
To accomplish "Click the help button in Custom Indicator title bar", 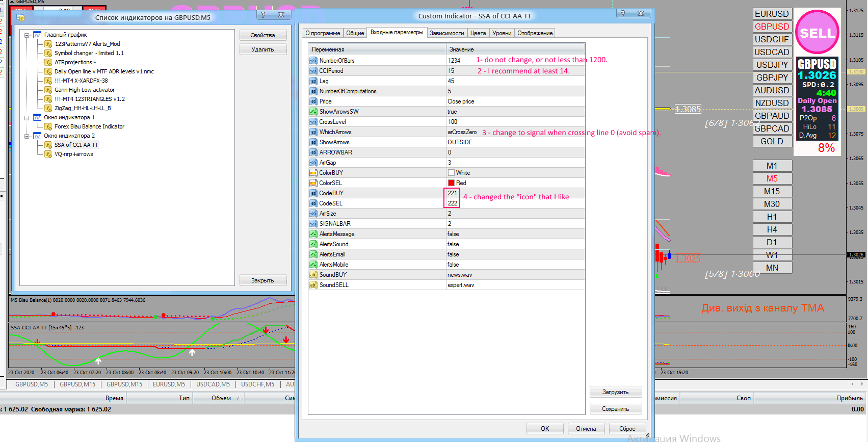I will click(623, 14).
